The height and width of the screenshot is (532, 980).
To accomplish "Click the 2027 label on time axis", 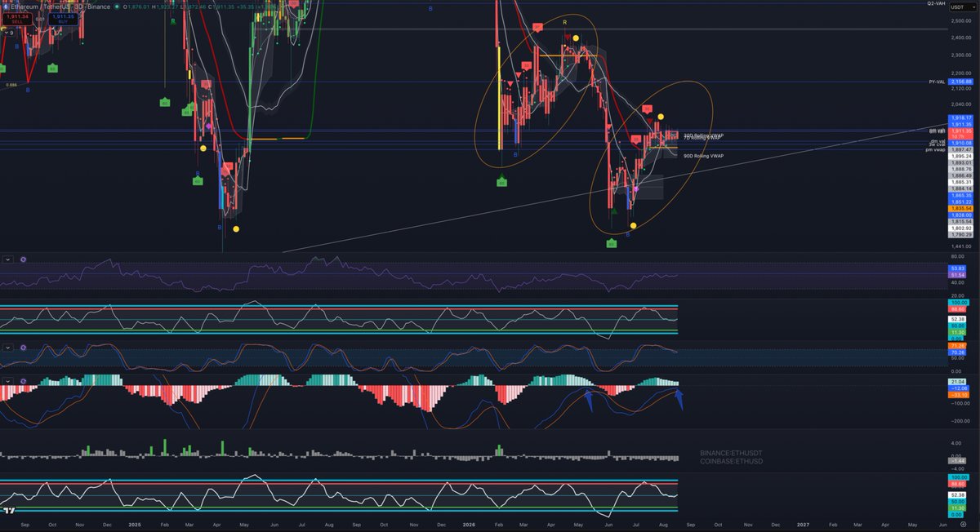I will [x=803, y=523].
